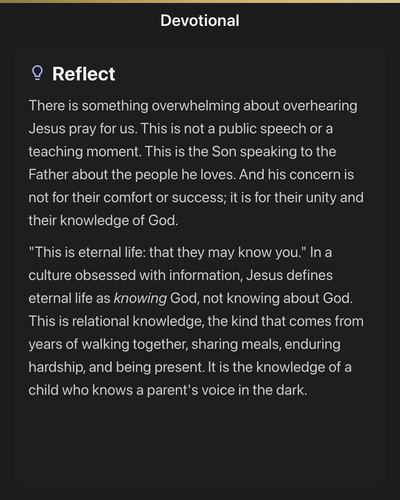Click the gold progress bar at top edge
The image size is (400, 500).
pyautogui.click(x=200, y=1)
